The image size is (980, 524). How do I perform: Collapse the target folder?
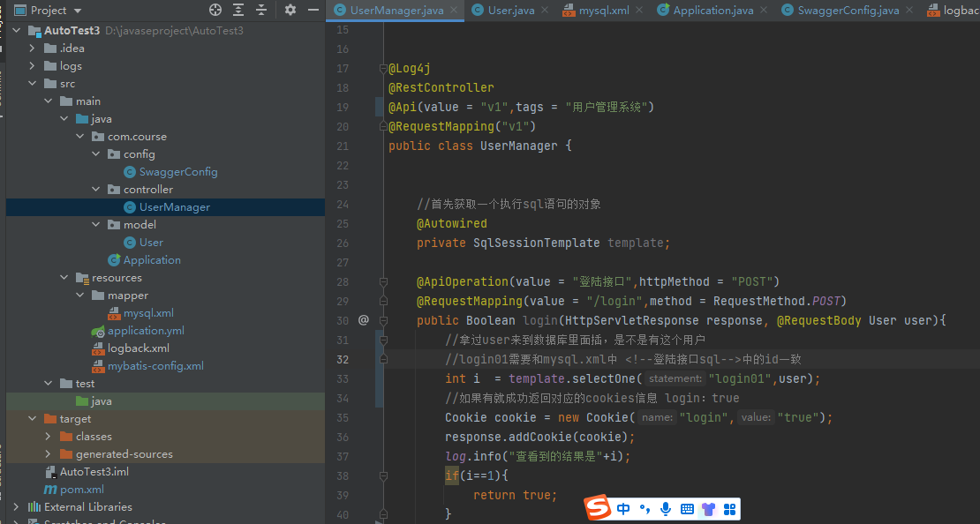(x=33, y=418)
